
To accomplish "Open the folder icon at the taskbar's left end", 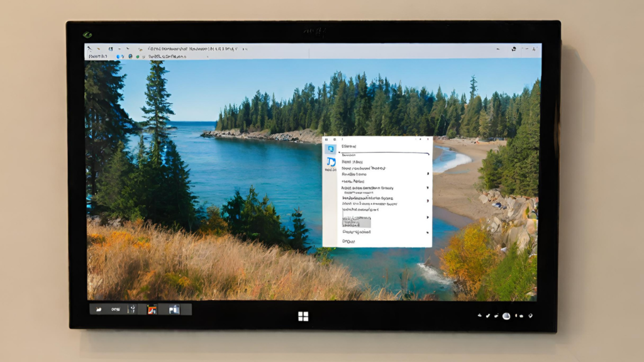I will [100, 309].
